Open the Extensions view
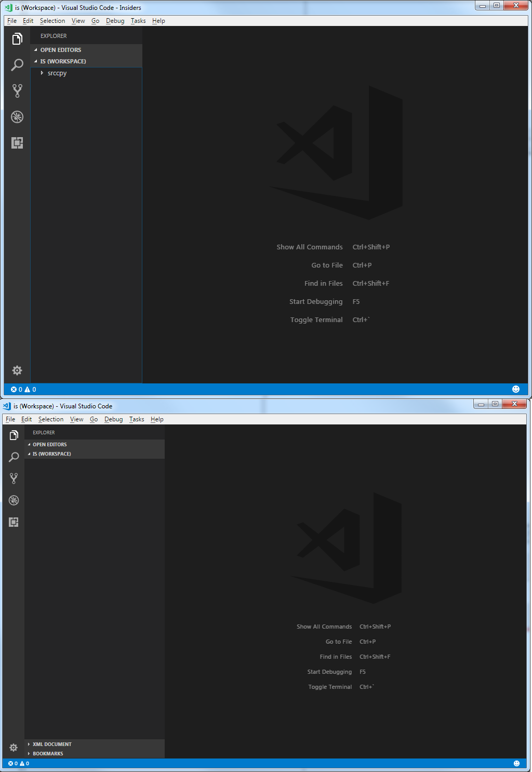The height and width of the screenshot is (772, 532). point(17,143)
